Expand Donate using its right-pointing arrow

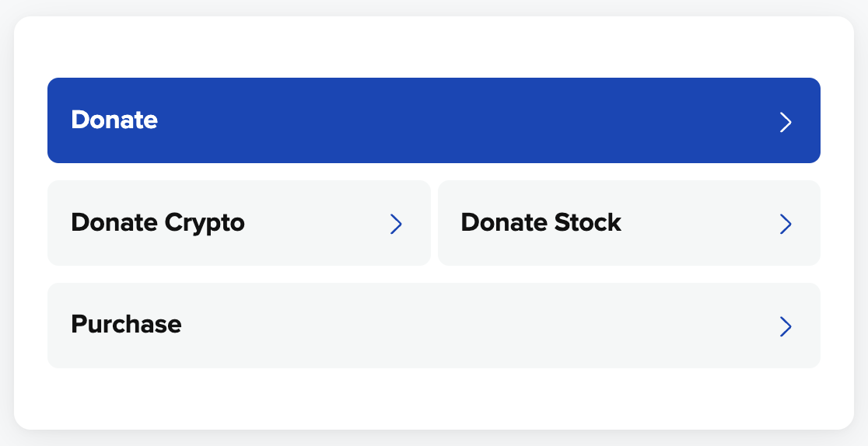786,122
